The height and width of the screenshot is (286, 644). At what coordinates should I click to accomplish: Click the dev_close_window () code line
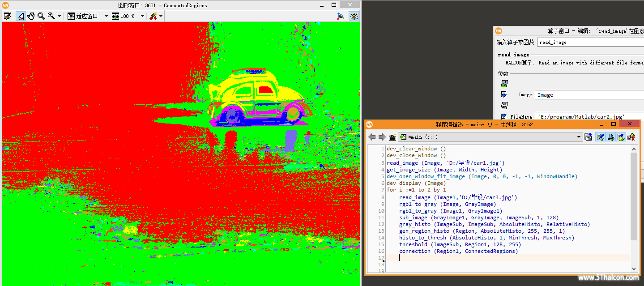click(416, 155)
